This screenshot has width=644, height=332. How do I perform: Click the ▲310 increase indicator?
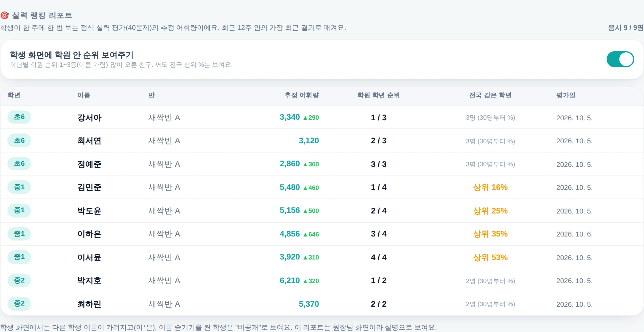[311, 257]
